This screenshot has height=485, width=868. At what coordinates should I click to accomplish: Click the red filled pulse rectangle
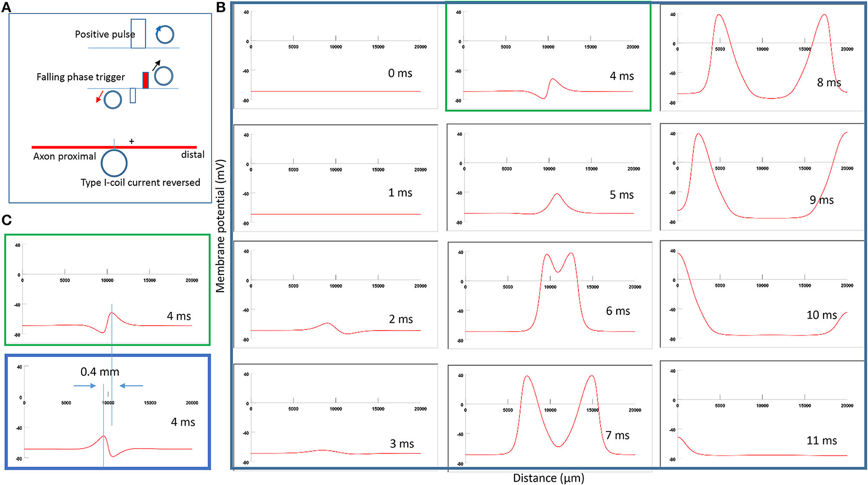tap(145, 80)
